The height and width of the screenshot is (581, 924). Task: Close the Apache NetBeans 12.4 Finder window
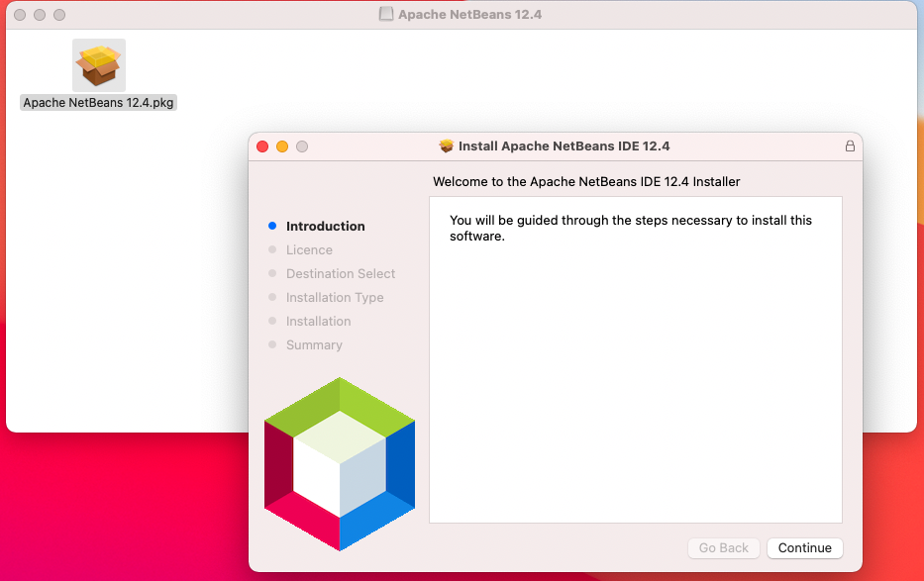pyautogui.click(x=20, y=16)
